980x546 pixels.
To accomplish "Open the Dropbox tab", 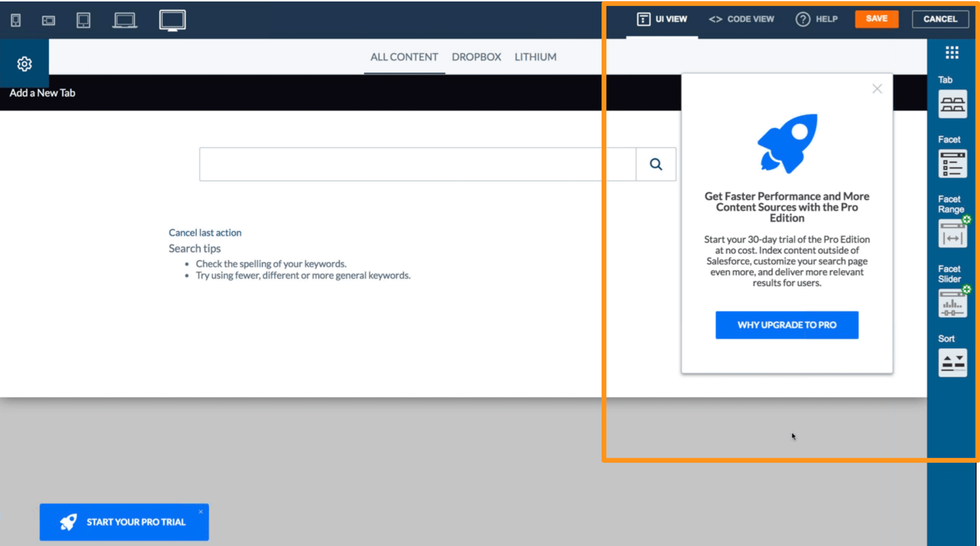I will [477, 57].
